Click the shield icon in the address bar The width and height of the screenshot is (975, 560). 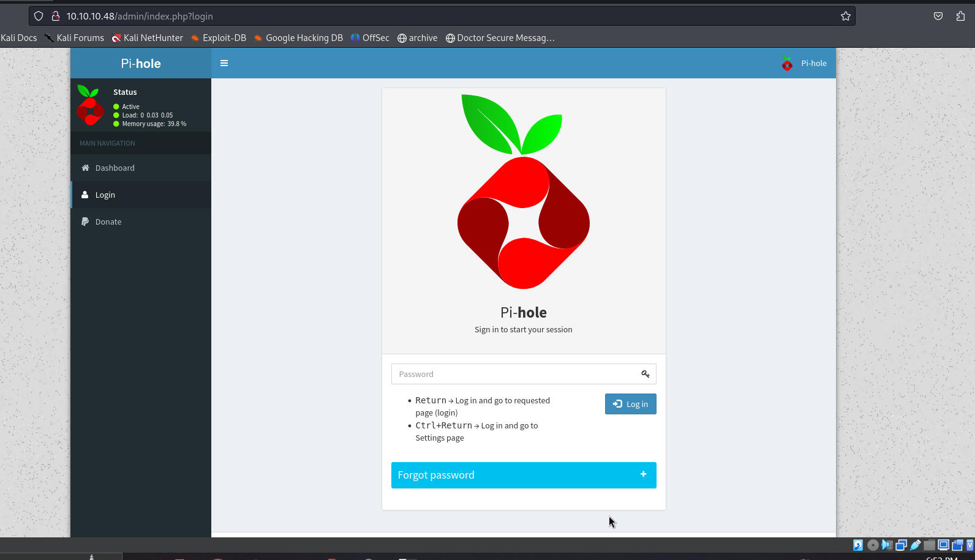tap(39, 17)
